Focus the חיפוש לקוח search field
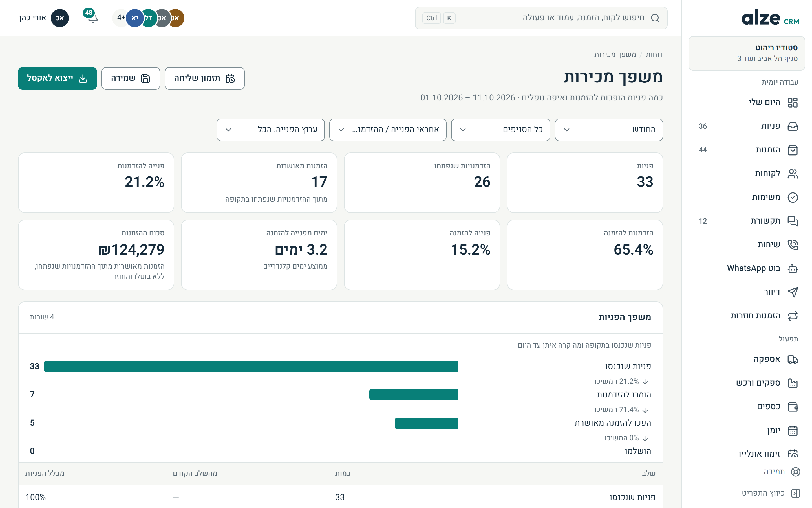The width and height of the screenshot is (812, 508). (541, 18)
